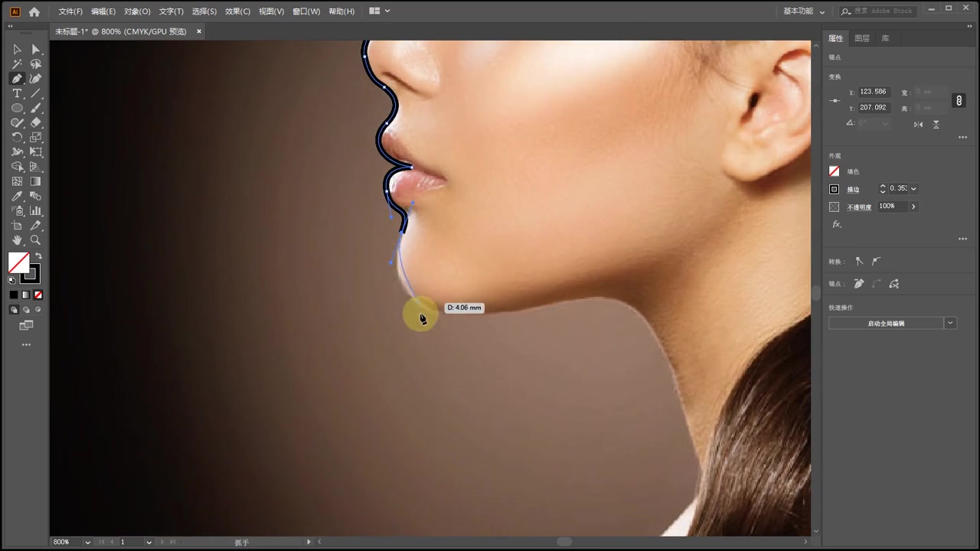Open 基本功能 workspace switcher dropdown
The width and height of the screenshot is (980, 551).
(804, 11)
